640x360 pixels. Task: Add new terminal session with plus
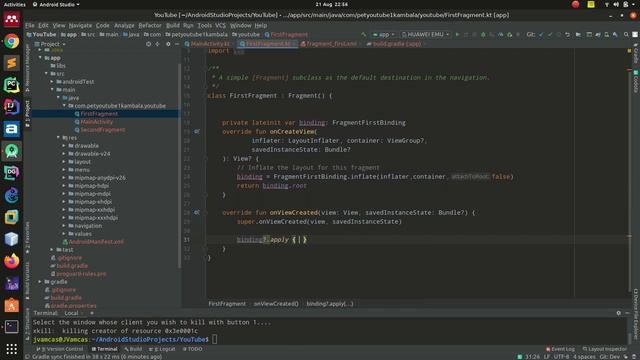tap(92, 313)
